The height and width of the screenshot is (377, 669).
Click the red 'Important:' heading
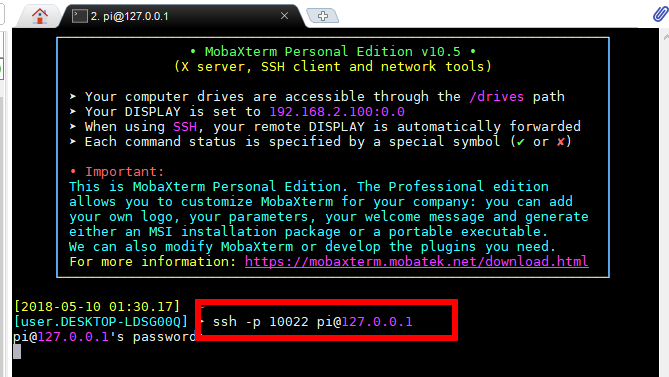pos(124,171)
